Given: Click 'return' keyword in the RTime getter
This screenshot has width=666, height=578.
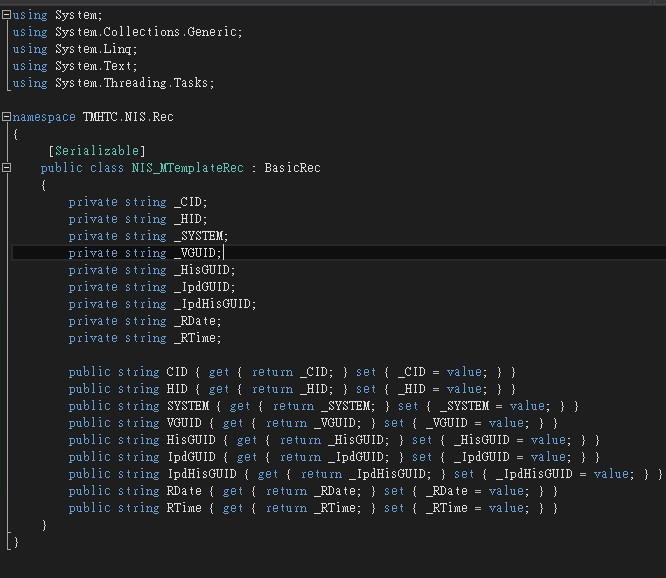Looking at the screenshot, I should (x=286, y=508).
